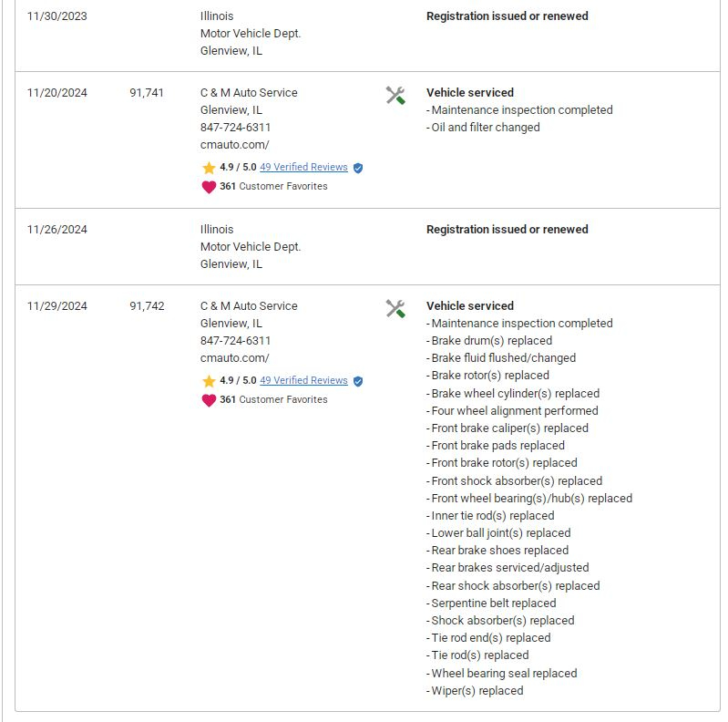728x722 pixels.
Task: Click the blue verified badge in the 11/29/2024 entry
Action: pyautogui.click(x=358, y=381)
